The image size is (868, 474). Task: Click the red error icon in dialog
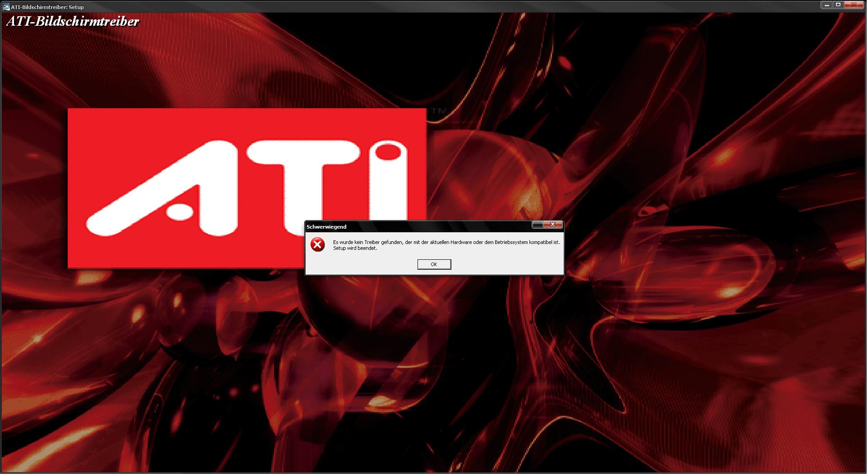pyautogui.click(x=318, y=244)
